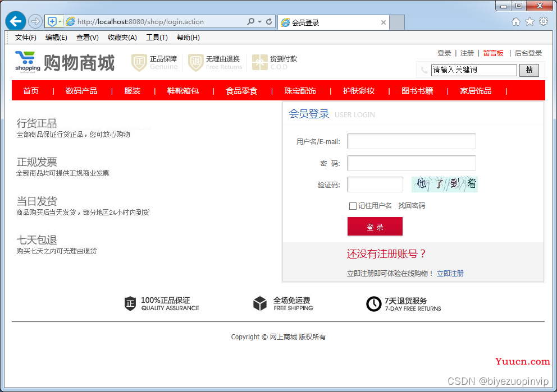This screenshot has width=557, height=392.
Task: Open the 后台登录 link
Action: point(528,53)
